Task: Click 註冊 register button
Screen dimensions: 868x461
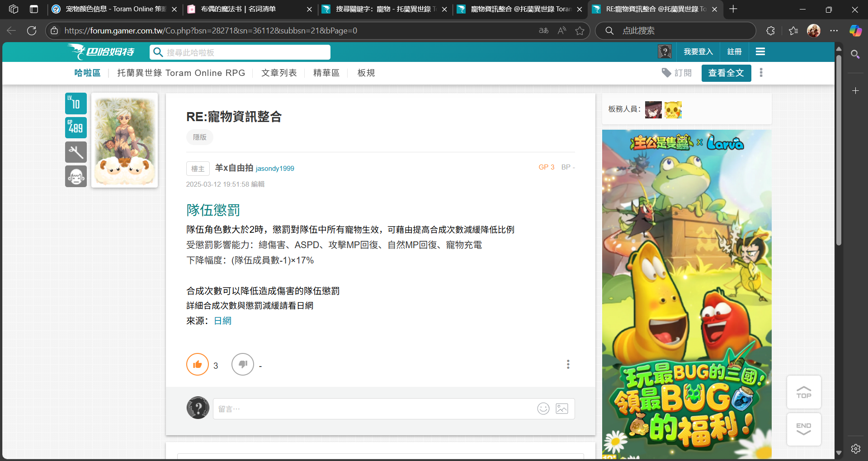Action: (734, 52)
